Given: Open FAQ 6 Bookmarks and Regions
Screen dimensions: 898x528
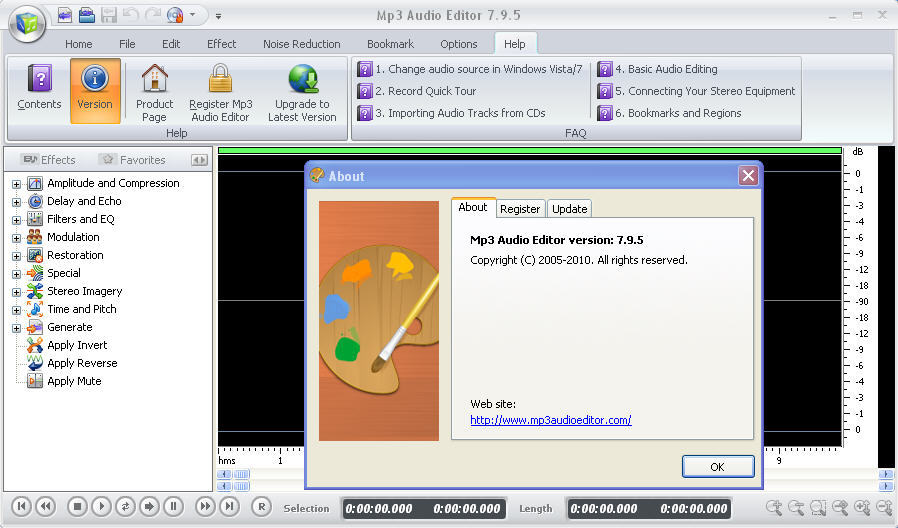Looking at the screenshot, I should pos(669,113).
